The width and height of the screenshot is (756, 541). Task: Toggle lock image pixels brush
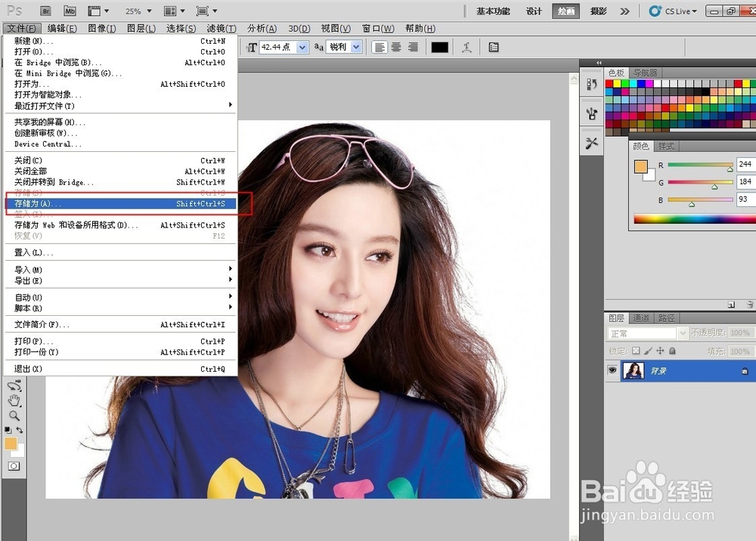point(648,351)
